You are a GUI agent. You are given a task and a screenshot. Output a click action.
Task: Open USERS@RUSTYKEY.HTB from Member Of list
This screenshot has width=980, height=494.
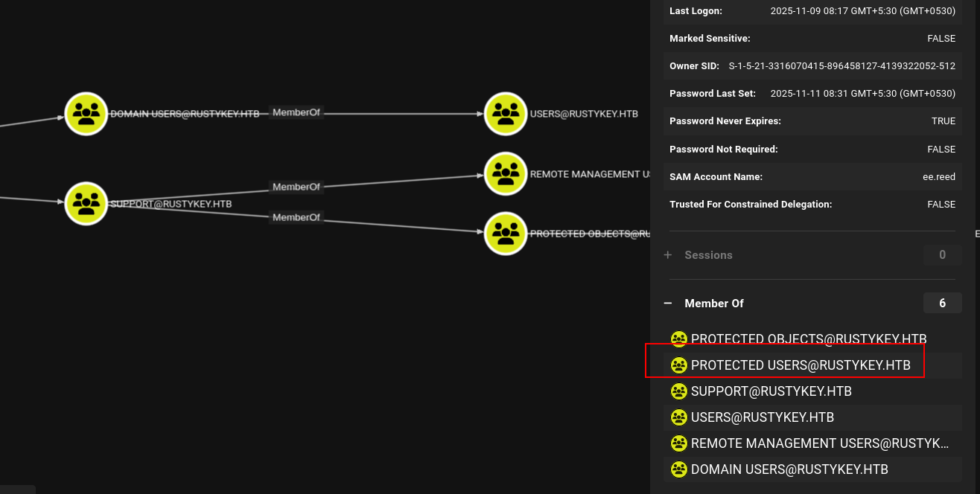(x=762, y=417)
